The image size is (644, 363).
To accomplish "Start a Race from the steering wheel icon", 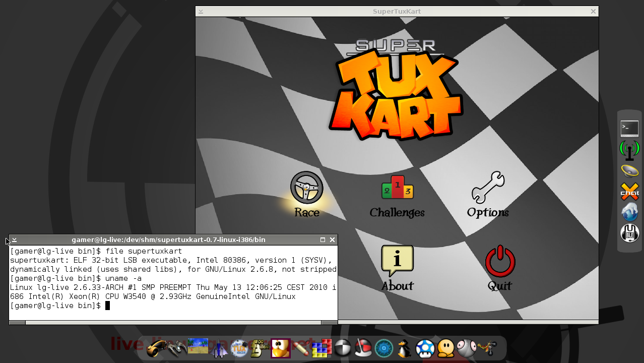I will 306,188.
